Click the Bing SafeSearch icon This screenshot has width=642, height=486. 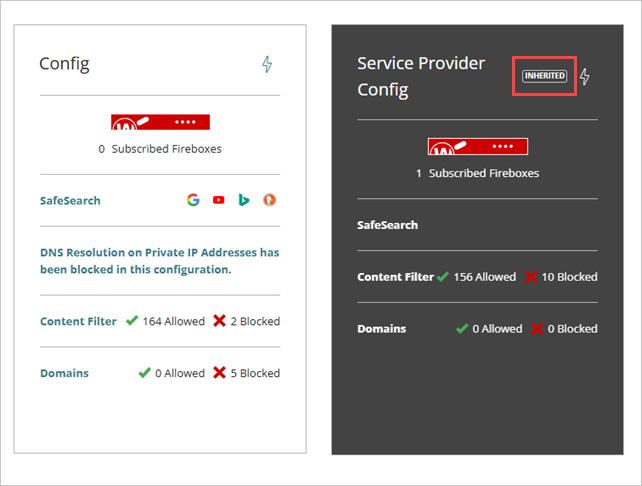pos(243,200)
